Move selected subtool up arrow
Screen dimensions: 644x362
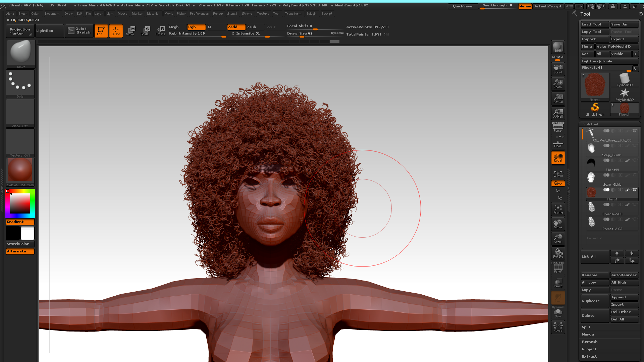pyautogui.click(x=617, y=253)
